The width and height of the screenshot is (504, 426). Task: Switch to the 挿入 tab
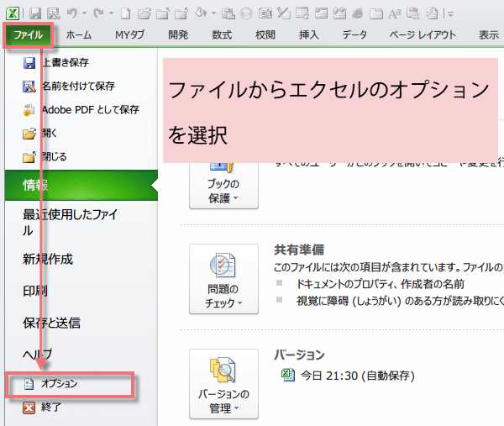[309, 34]
